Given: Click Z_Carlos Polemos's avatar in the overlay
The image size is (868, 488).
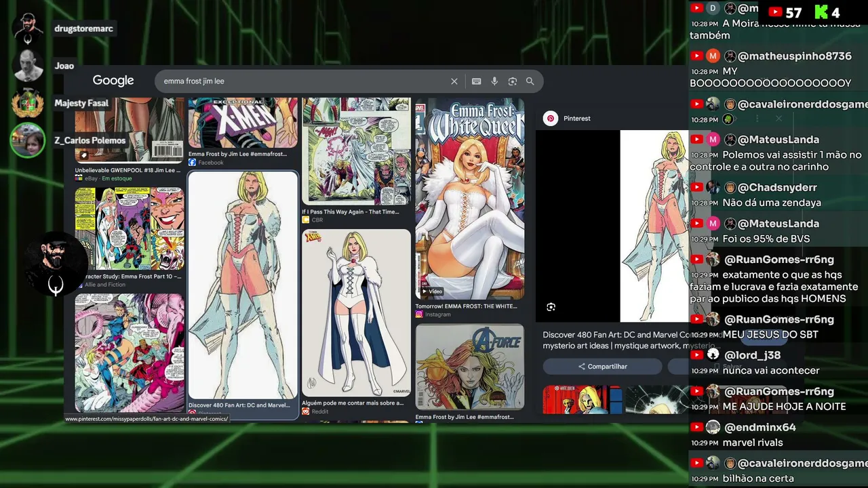Looking at the screenshot, I should pos(28,140).
